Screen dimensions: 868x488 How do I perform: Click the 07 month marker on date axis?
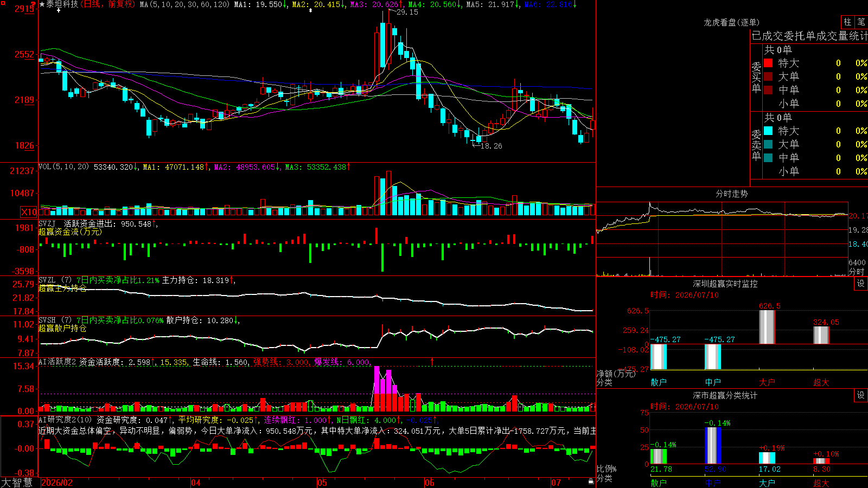[556, 483]
